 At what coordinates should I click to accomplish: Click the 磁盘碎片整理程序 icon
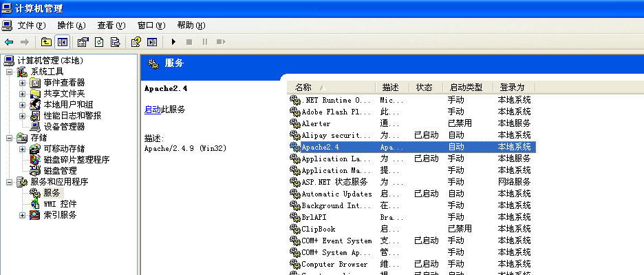35,160
